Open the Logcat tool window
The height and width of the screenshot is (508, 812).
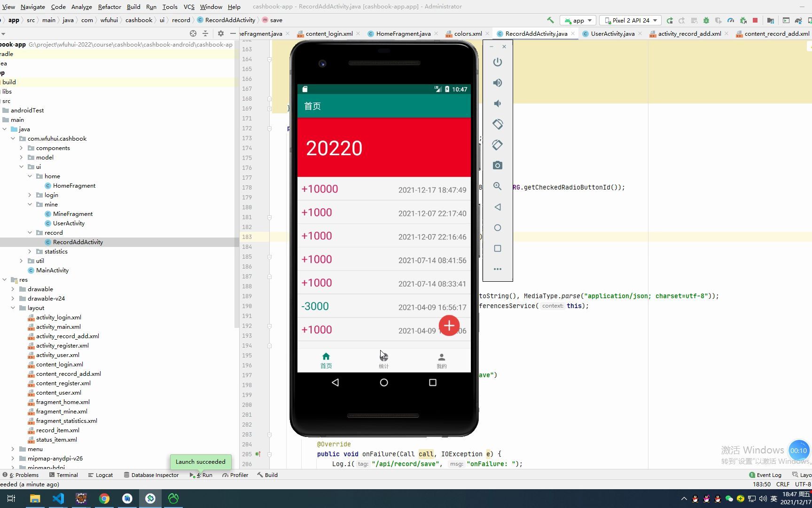(101, 475)
